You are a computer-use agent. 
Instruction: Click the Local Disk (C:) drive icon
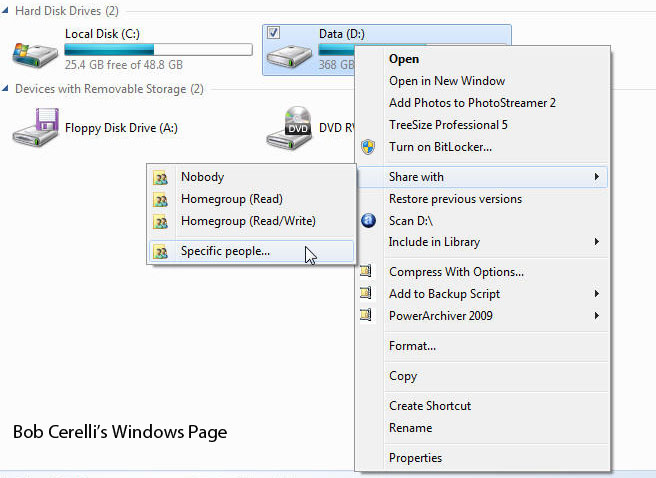35,54
